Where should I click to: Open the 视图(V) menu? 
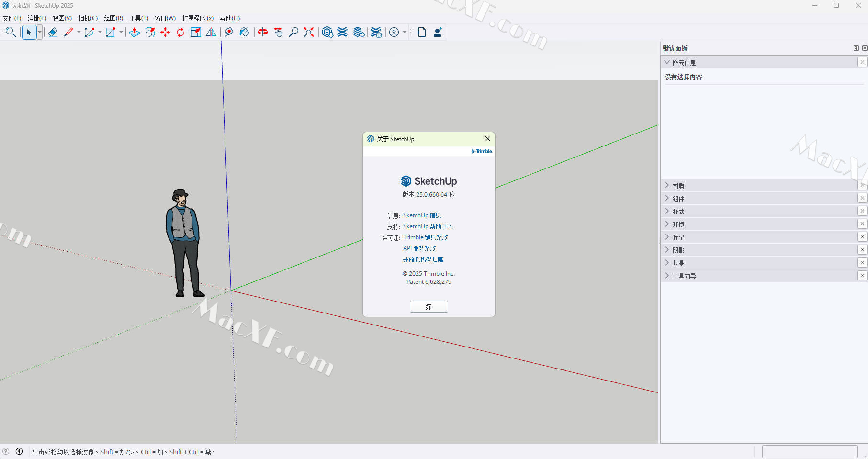point(62,18)
